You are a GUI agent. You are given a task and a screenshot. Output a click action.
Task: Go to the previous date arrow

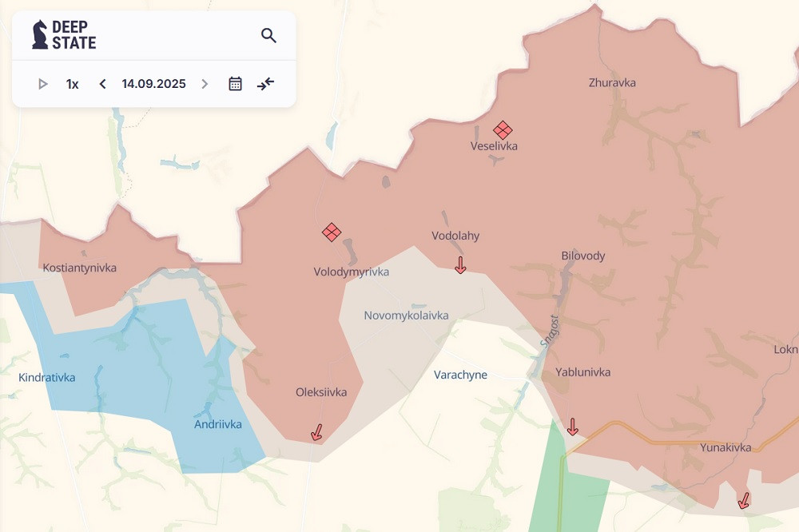tap(102, 84)
